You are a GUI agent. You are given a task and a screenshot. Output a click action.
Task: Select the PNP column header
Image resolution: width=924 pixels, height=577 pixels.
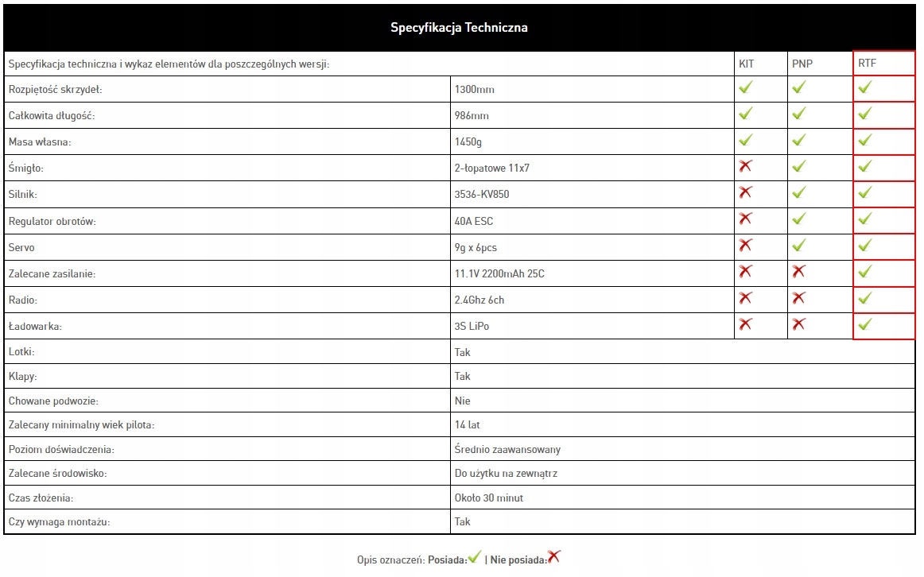[x=802, y=64]
